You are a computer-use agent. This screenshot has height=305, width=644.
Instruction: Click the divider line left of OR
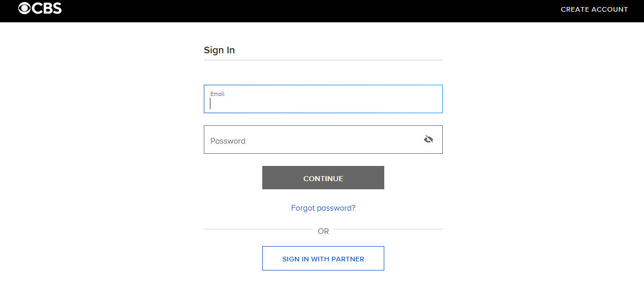pos(258,229)
